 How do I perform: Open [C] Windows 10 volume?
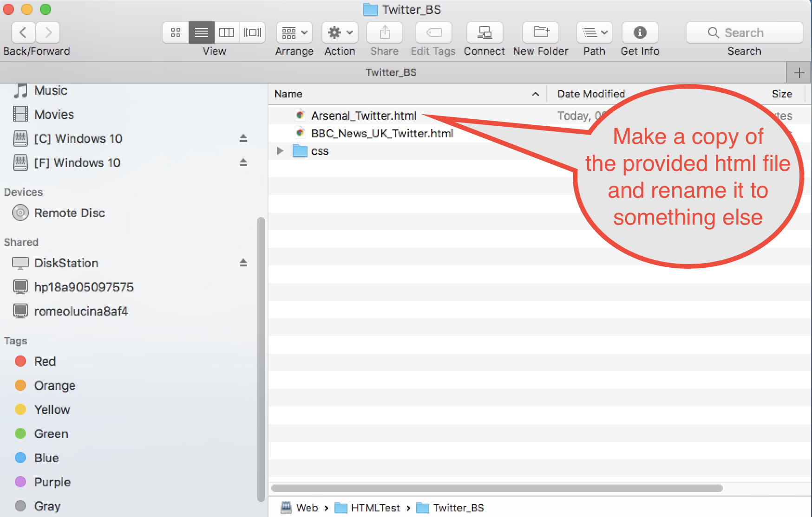[x=78, y=138]
